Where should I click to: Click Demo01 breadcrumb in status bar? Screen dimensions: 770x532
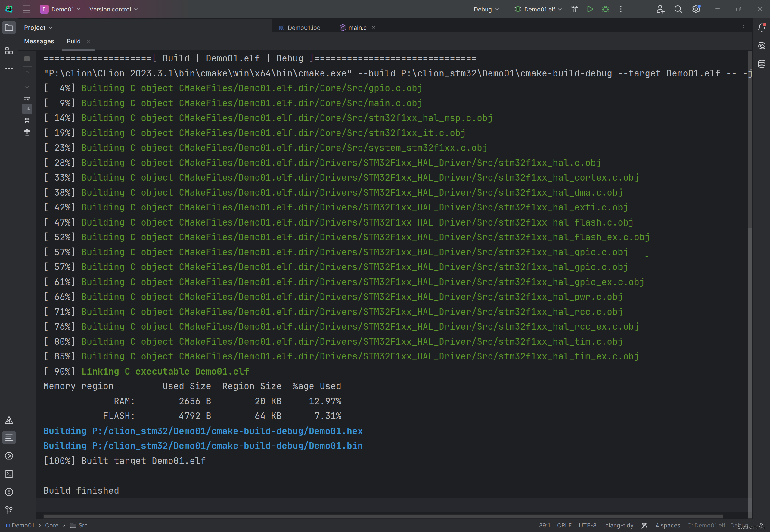[x=20, y=525]
